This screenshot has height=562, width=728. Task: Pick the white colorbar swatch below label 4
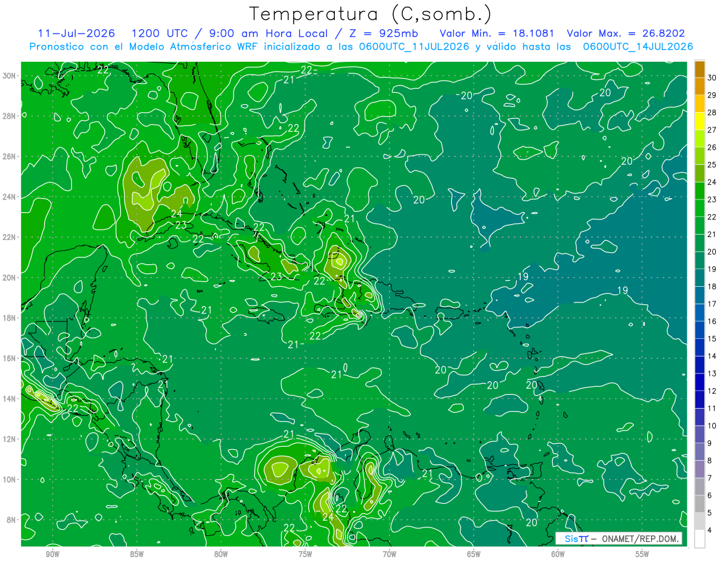[x=699, y=539]
